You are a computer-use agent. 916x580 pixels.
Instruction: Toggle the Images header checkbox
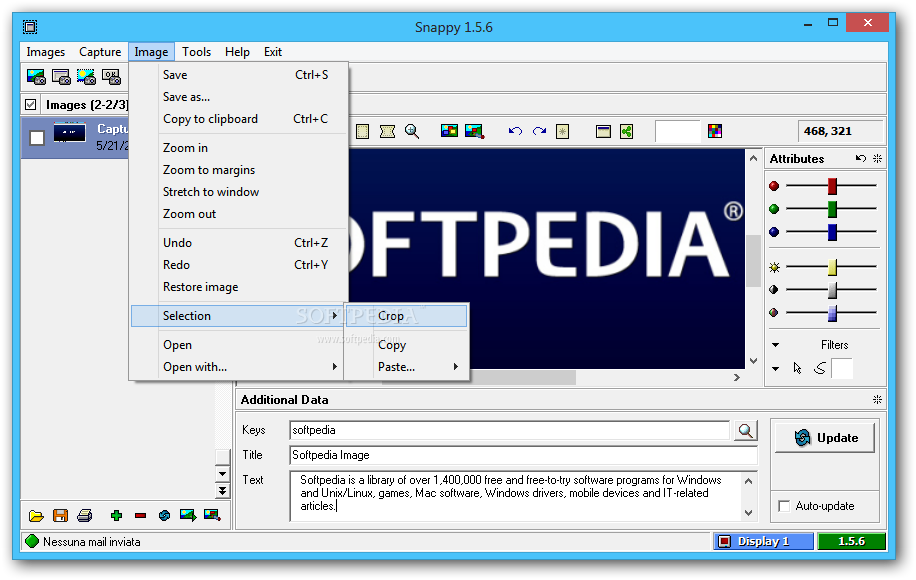point(31,105)
